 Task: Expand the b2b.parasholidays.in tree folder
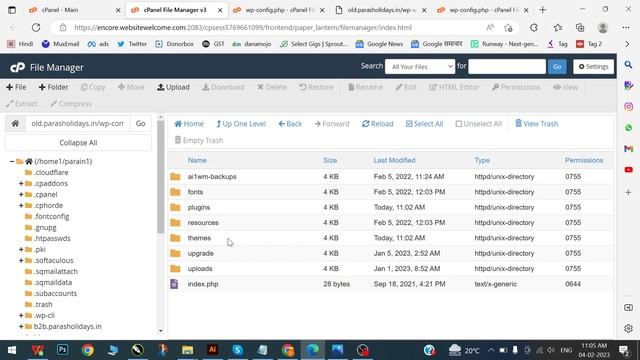coord(21,327)
